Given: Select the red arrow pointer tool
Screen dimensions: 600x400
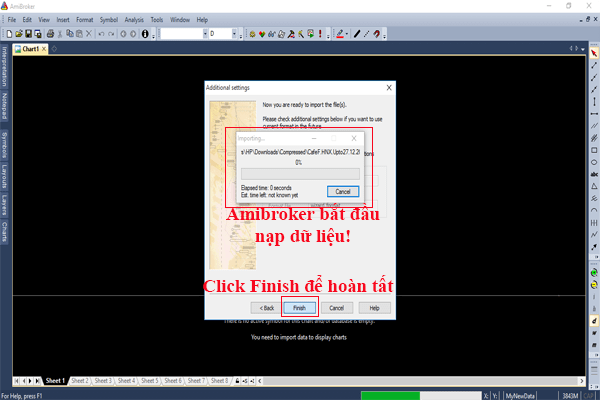Looking at the screenshot, I should point(594,53).
